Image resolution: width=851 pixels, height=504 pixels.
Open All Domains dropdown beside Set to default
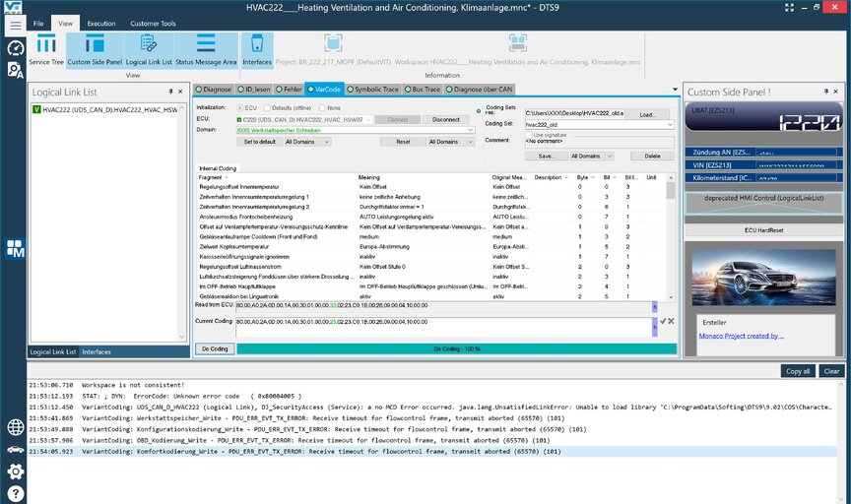point(307,142)
